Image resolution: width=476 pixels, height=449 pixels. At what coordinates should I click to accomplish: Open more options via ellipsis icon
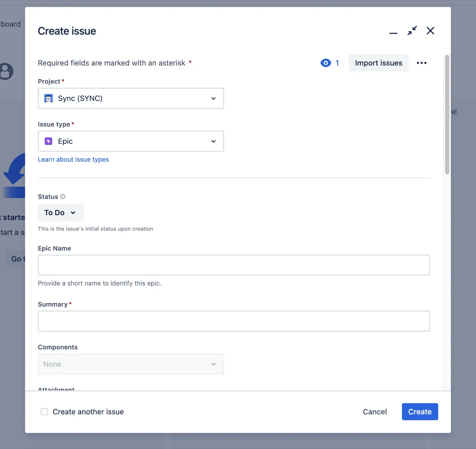click(x=421, y=63)
